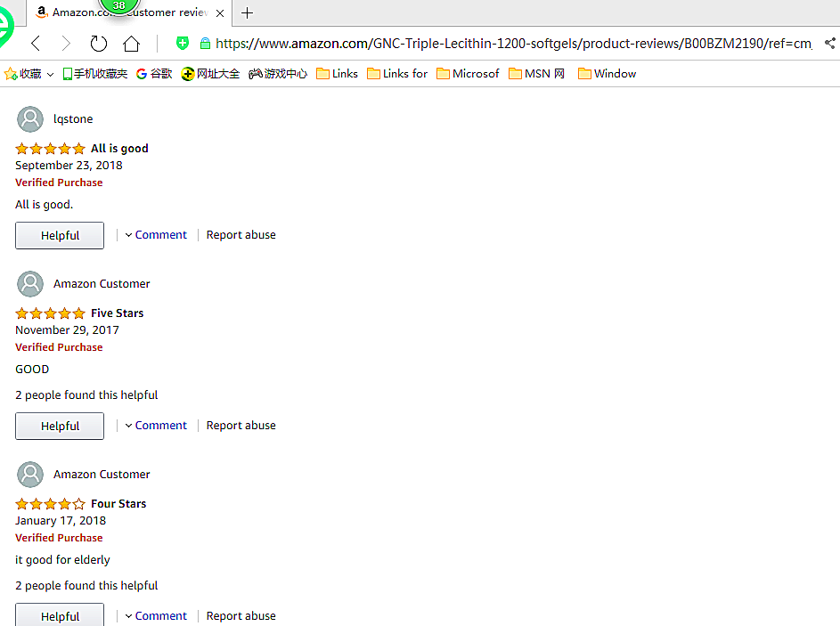Open the 游戏中心 bookmark
Image resolution: width=840 pixels, height=626 pixels.
278,74
